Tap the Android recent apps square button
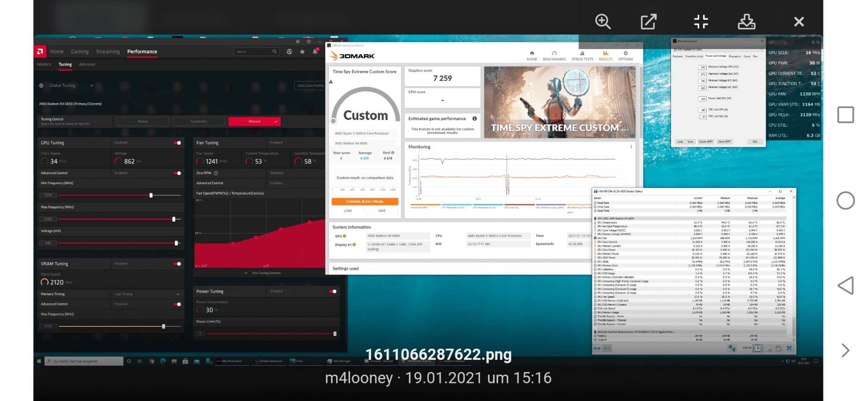This screenshot has height=401, width=868. point(845,115)
